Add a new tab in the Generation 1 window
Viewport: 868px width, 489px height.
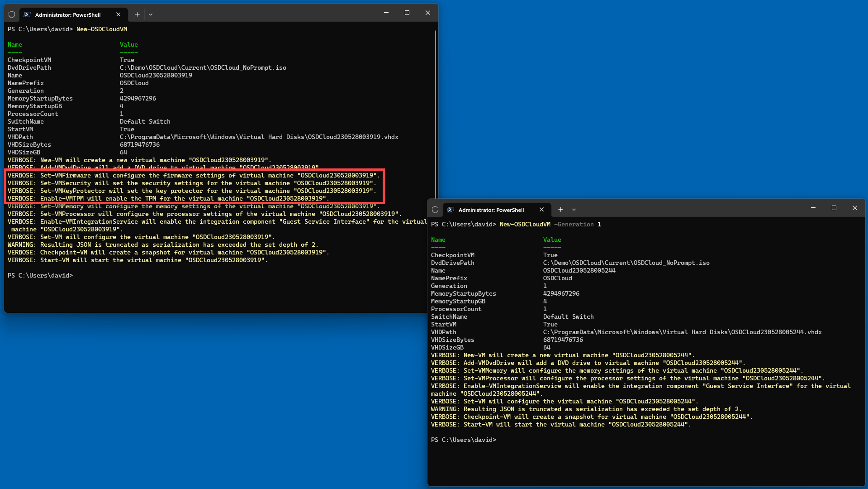coord(560,210)
